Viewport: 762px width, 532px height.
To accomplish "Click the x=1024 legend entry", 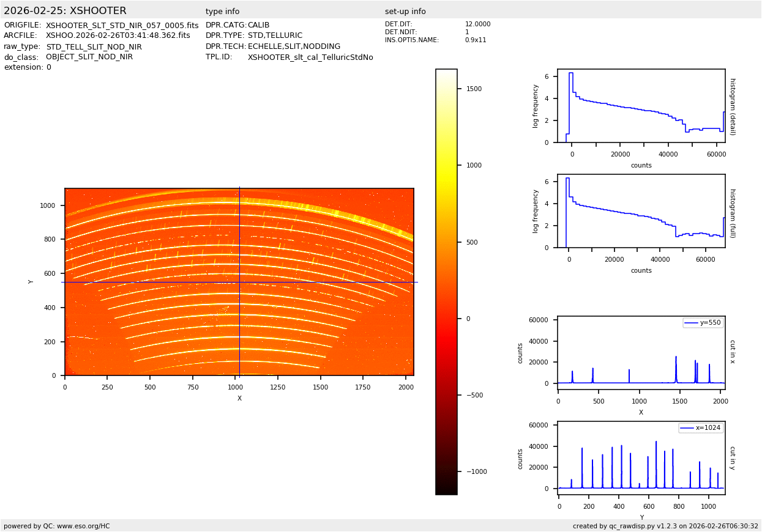I will (701, 428).
